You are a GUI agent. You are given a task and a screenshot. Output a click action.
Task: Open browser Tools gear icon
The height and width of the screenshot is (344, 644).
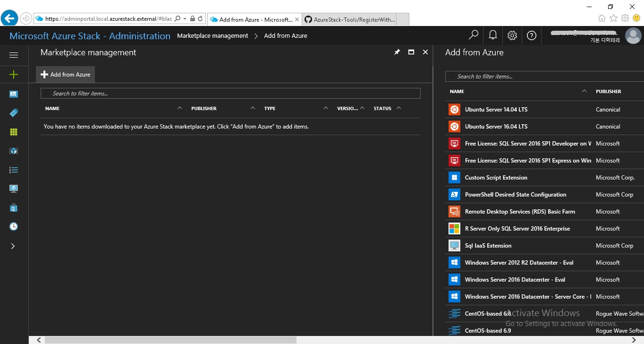tap(625, 18)
